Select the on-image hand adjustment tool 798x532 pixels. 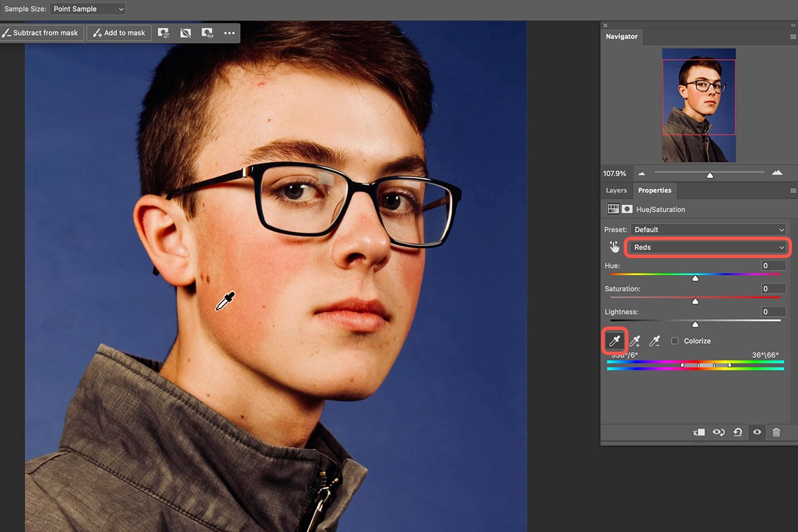[614, 247]
